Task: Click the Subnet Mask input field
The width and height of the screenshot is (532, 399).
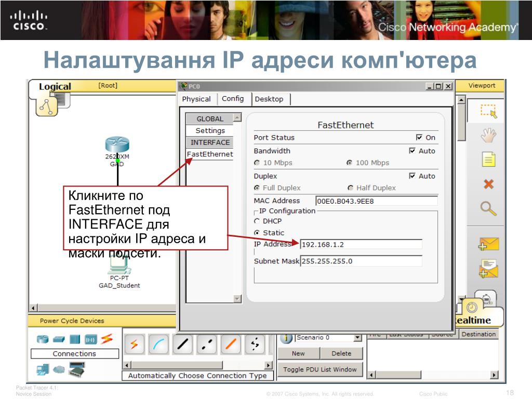Action: pyautogui.click(x=362, y=261)
